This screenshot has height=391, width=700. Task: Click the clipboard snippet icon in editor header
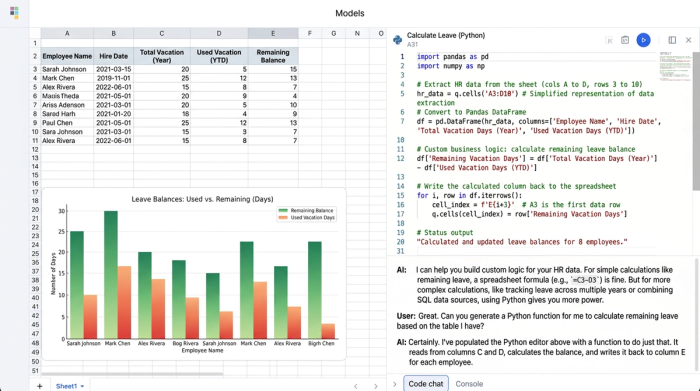tap(625, 40)
